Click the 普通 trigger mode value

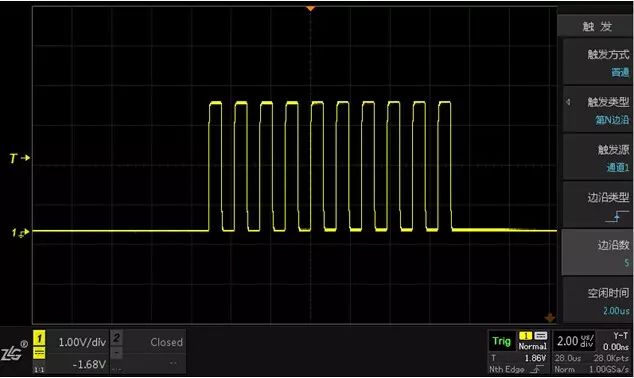pos(620,72)
